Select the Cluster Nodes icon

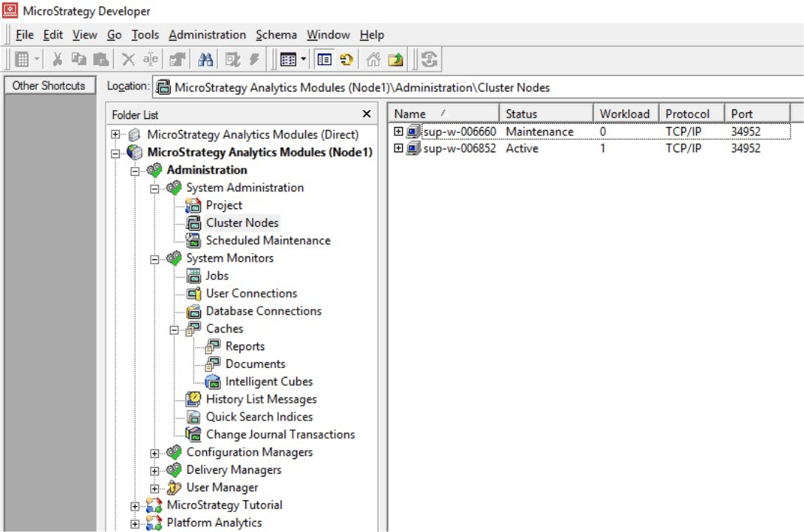pyautogui.click(x=194, y=223)
